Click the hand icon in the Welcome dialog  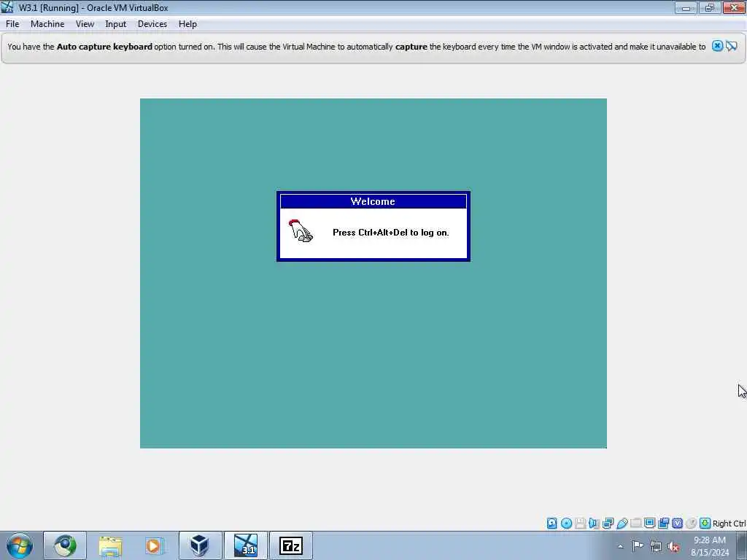(x=301, y=231)
